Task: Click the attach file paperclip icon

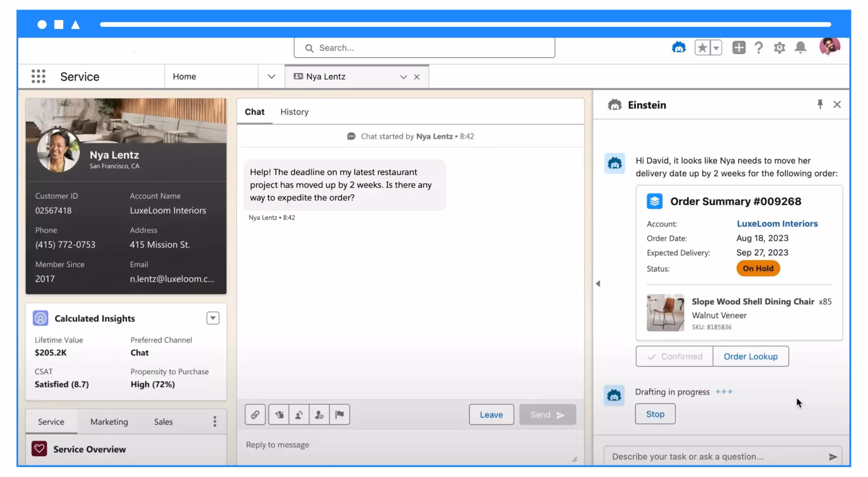Action: click(x=255, y=415)
